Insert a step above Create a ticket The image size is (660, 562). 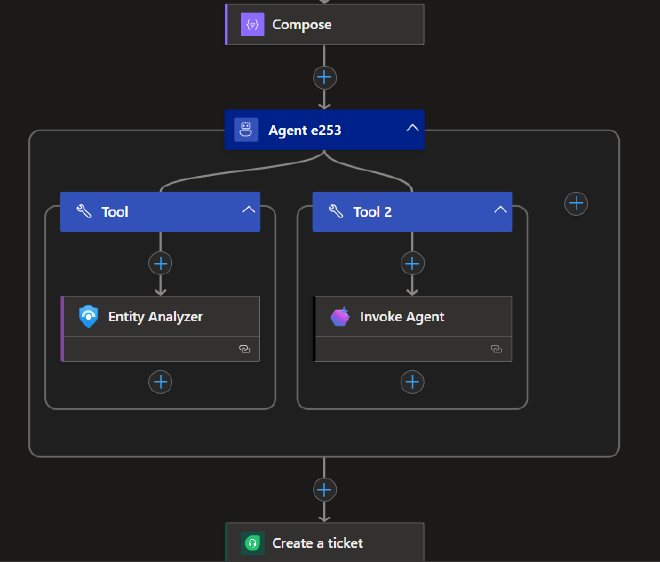(x=324, y=489)
